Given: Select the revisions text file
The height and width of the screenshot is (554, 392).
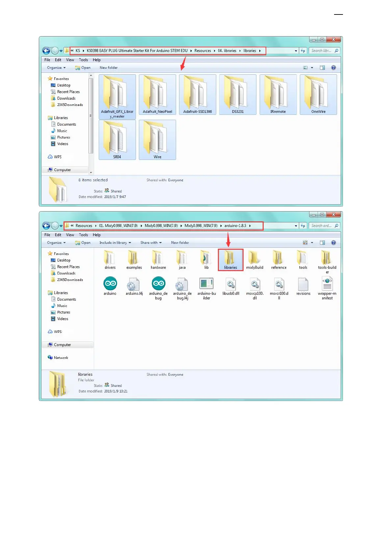Looking at the screenshot, I should point(303,286).
